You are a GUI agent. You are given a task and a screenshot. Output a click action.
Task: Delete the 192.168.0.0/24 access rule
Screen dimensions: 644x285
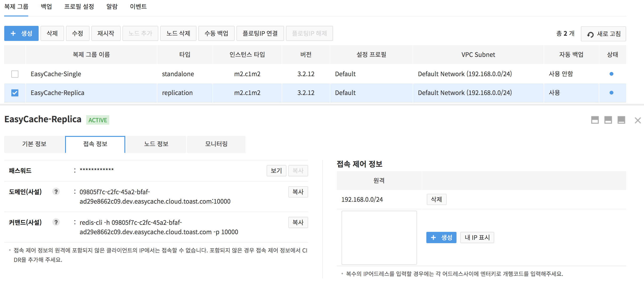[436, 199]
